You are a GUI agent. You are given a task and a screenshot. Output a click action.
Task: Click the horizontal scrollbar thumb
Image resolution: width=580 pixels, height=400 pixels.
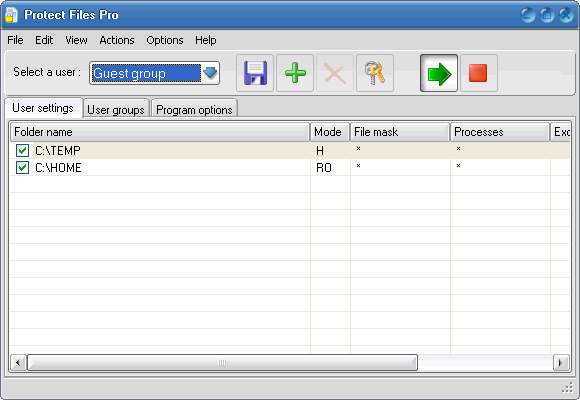(x=222, y=362)
